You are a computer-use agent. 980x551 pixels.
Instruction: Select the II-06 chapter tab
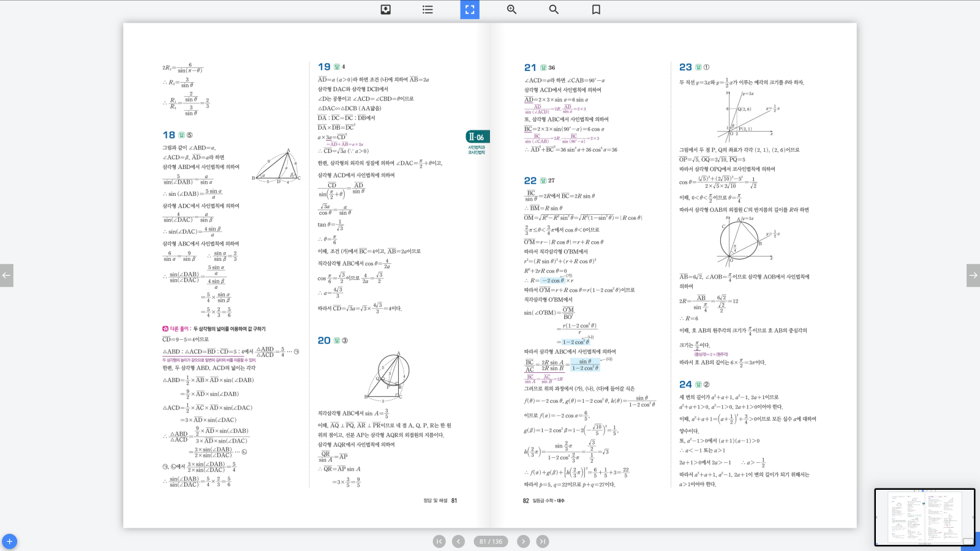[x=477, y=137]
